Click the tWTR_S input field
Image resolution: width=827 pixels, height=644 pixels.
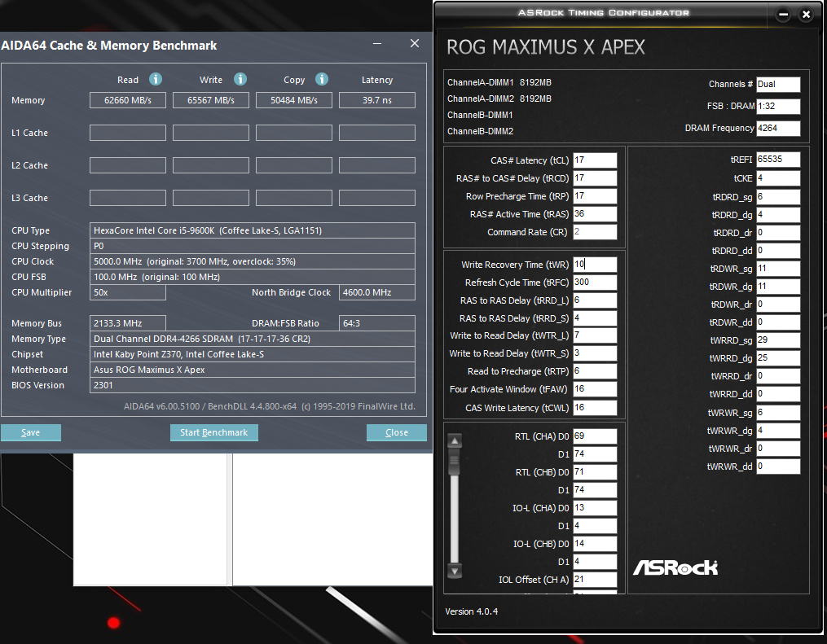(595, 353)
